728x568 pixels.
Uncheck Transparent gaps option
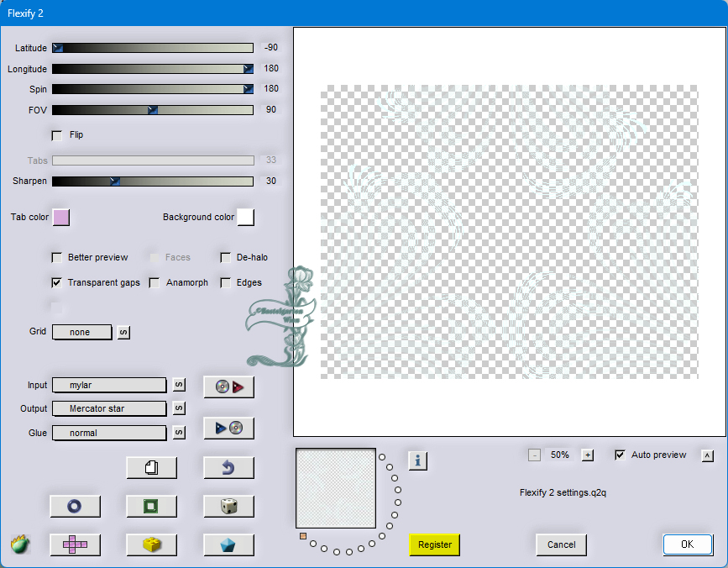pyautogui.click(x=56, y=283)
